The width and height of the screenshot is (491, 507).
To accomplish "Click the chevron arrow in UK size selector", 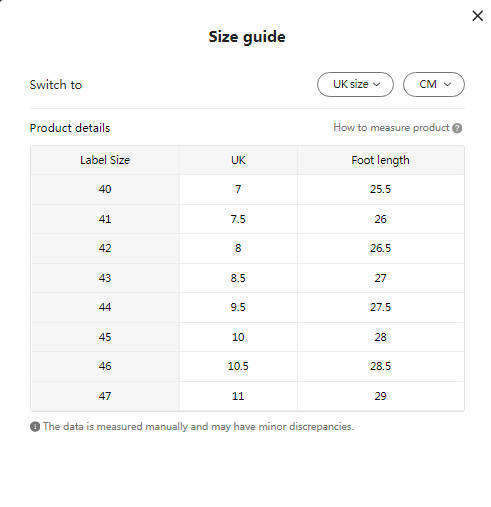I will click(x=376, y=84).
